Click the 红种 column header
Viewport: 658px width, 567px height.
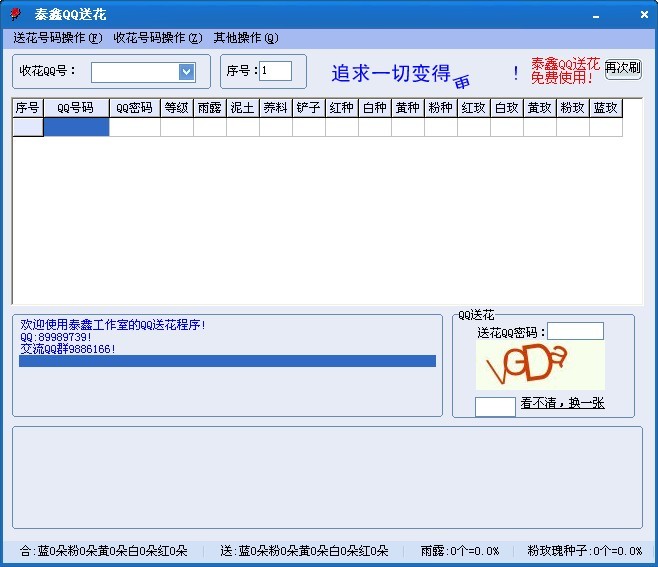[x=342, y=108]
